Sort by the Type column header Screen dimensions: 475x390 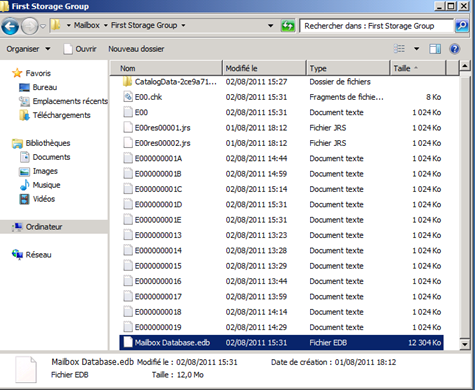(348, 68)
